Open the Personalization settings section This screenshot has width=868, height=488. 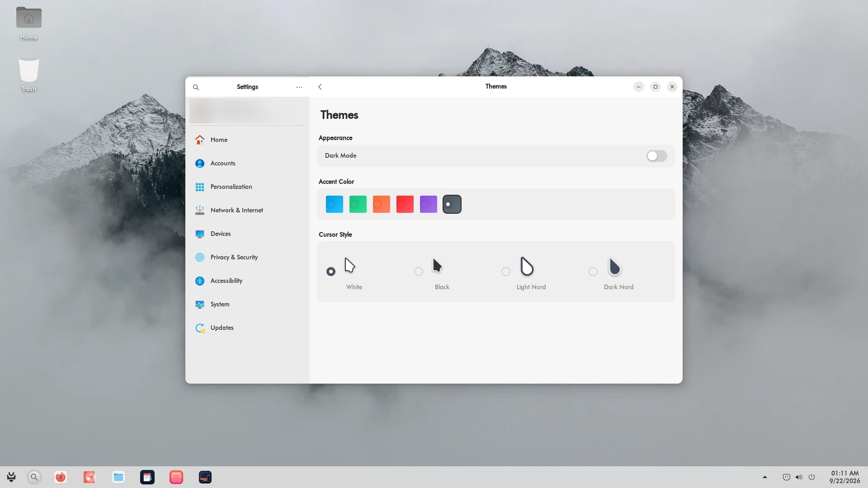point(247,187)
